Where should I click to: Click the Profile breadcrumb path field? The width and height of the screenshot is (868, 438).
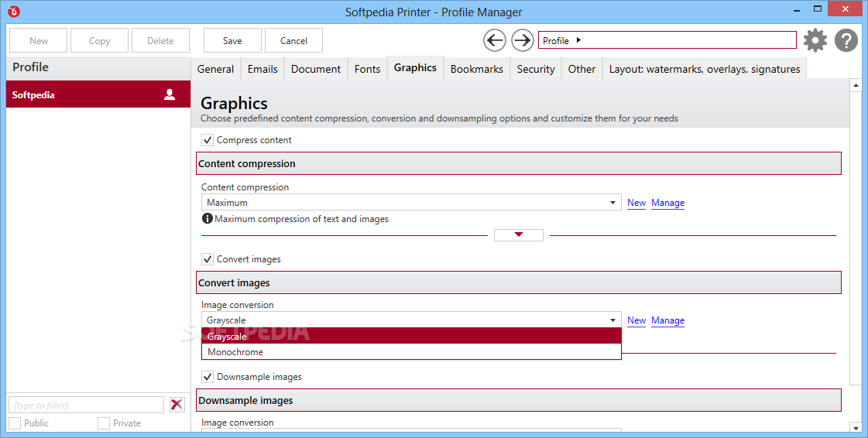click(x=667, y=39)
